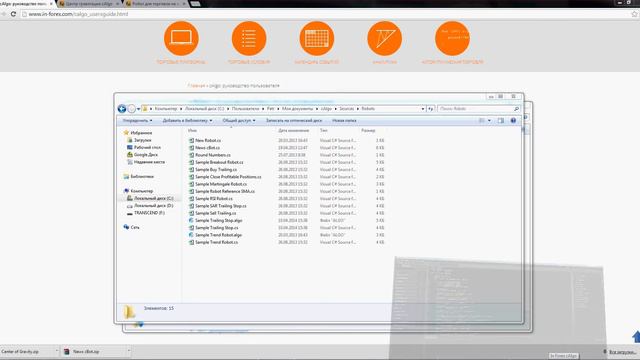Viewport: 640px width, 360px height.
Task: Click the Home (Главная) breadcrumb link
Action: pyautogui.click(x=196, y=86)
